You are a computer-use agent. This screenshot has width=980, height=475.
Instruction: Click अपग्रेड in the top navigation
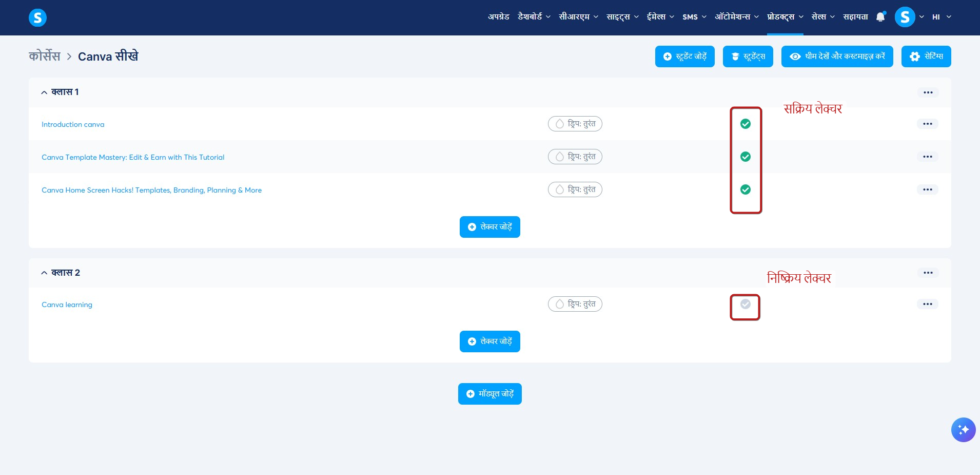(498, 17)
